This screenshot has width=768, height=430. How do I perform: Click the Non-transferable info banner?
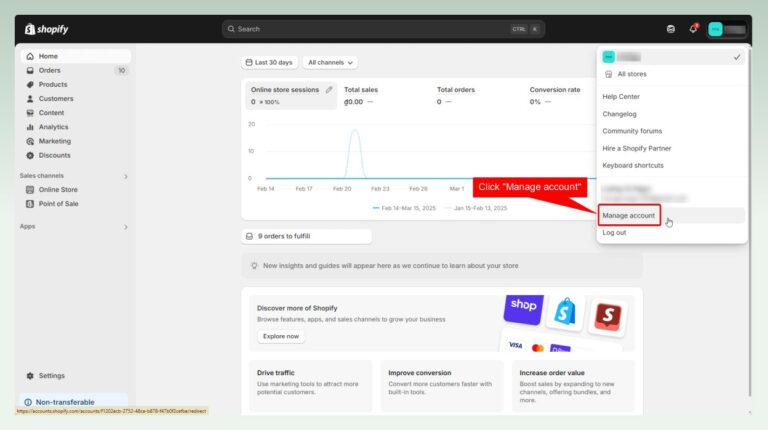point(73,402)
